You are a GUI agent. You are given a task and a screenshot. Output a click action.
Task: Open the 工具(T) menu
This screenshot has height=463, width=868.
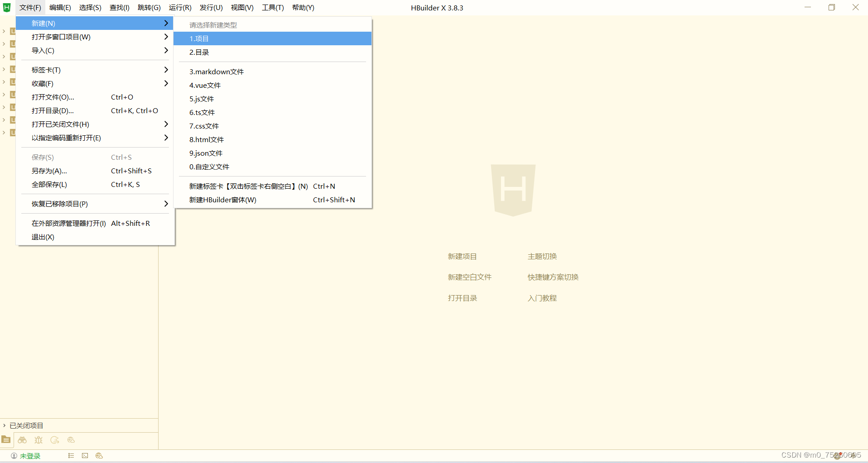273,8
